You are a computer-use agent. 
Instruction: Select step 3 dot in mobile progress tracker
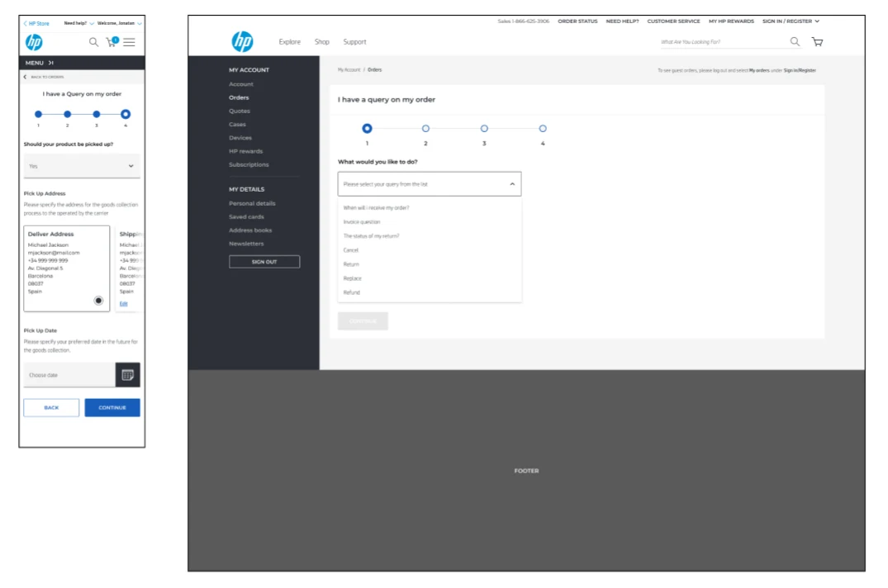coord(97,114)
